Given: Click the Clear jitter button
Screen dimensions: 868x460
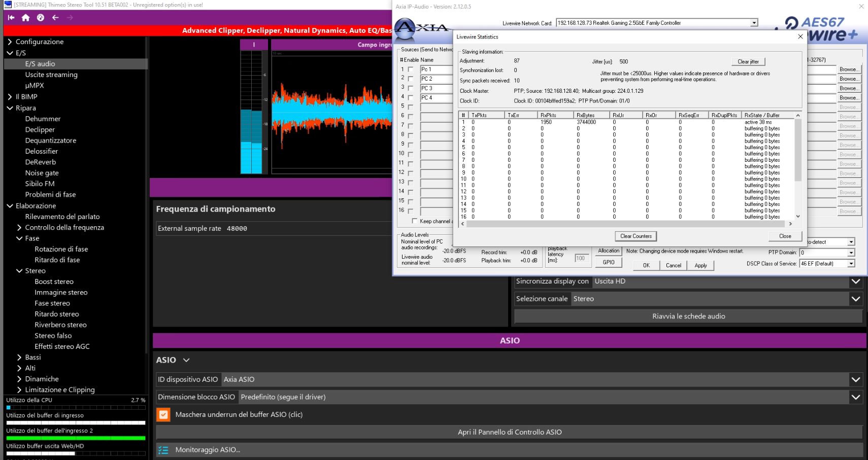Looking at the screenshot, I should coord(748,61).
